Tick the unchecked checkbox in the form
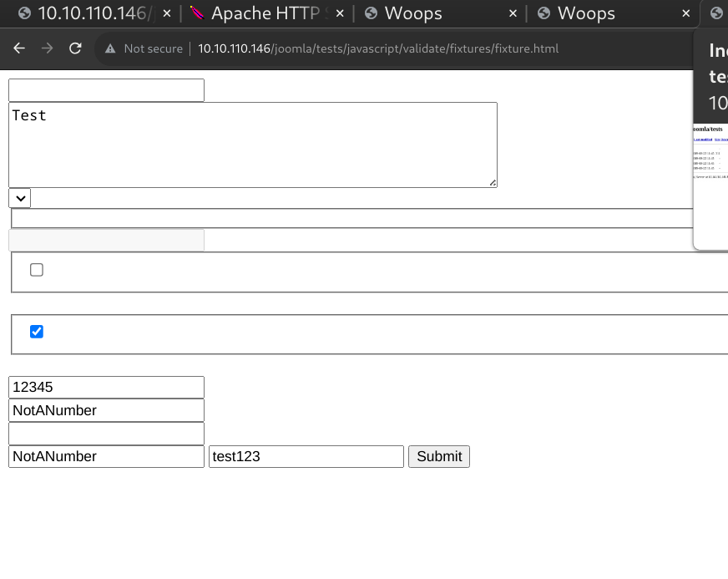This screenshot has height=579, width=728. click(x=37, y=270)
